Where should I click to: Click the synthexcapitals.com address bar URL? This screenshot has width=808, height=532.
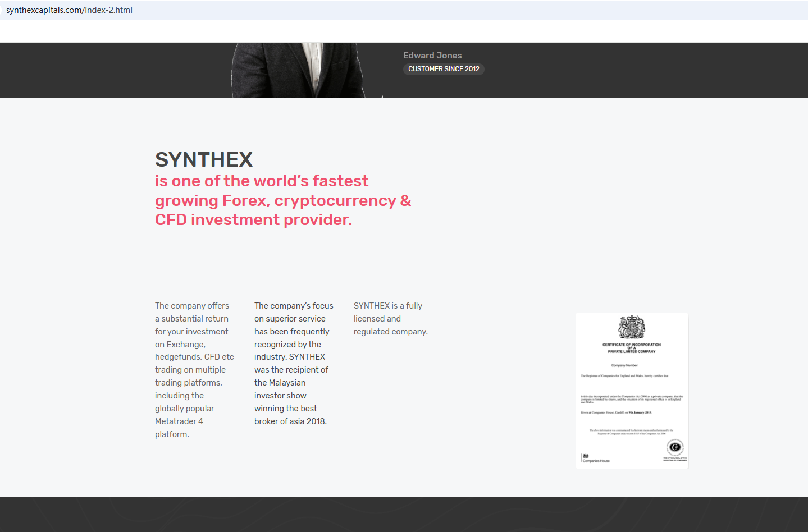(69, 10)
